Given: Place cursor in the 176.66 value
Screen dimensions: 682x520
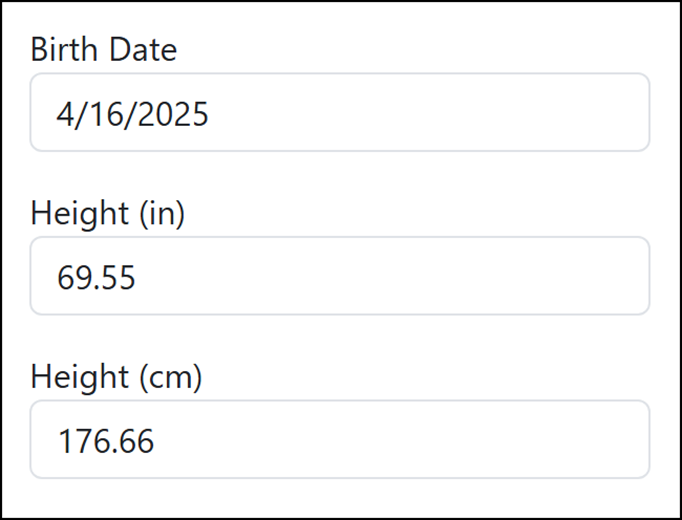Looking at the screenshot, I should pyautogui.click(x=106, y=441).
